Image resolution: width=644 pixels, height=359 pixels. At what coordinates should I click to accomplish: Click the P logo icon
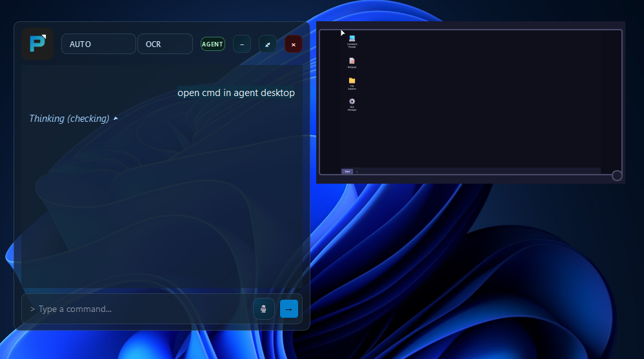click(x=38, y=44)
